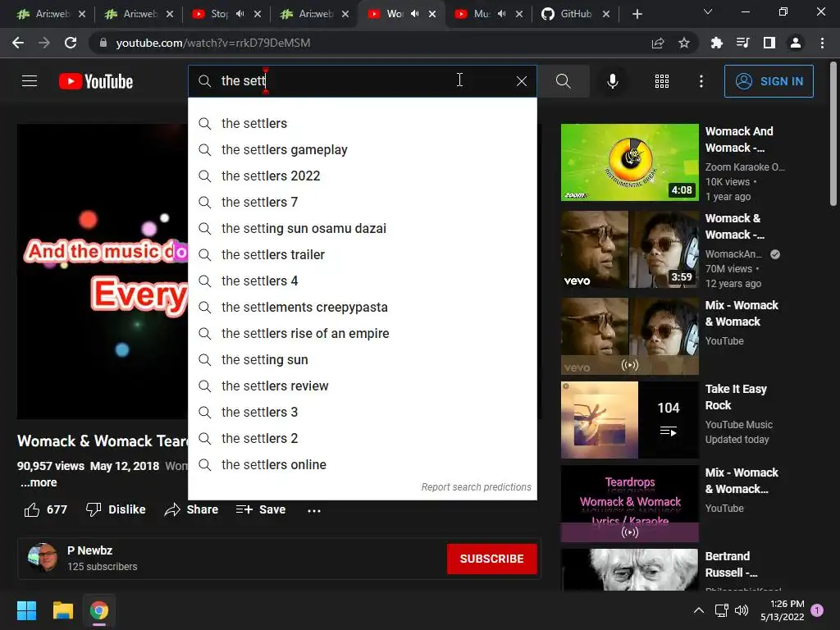Image resolution: width=840 pixels, height=630 pixels.
Task: Select suggestion 'the settlers 7'
Action: [x=362, y=202]
